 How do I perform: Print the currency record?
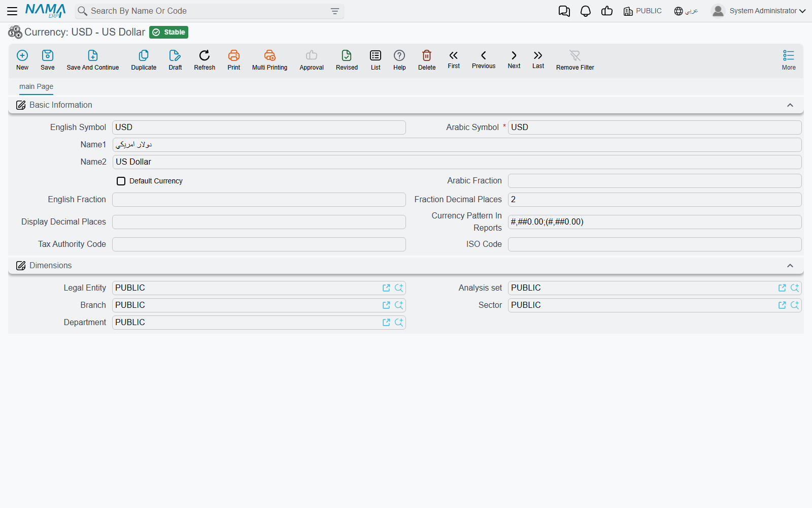pyautogui.click(x=234, y=60)
